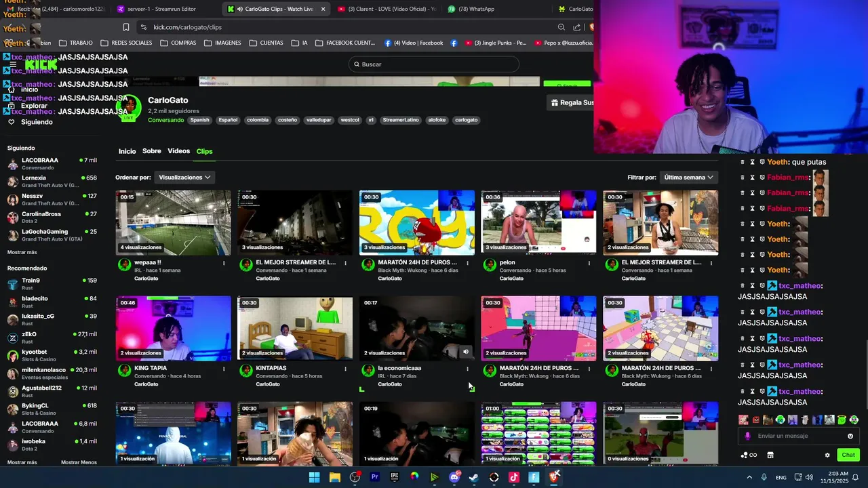This screenshot has height=488, width=868.
Task: Click the microphone icon in chat input
Action: 747,436
